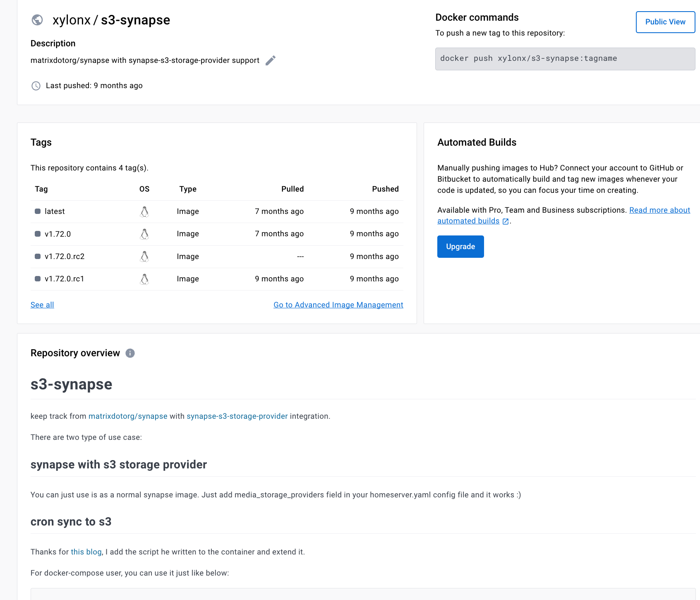
Task: Click the external-link icon after automated builds
Action: (505, 221)
